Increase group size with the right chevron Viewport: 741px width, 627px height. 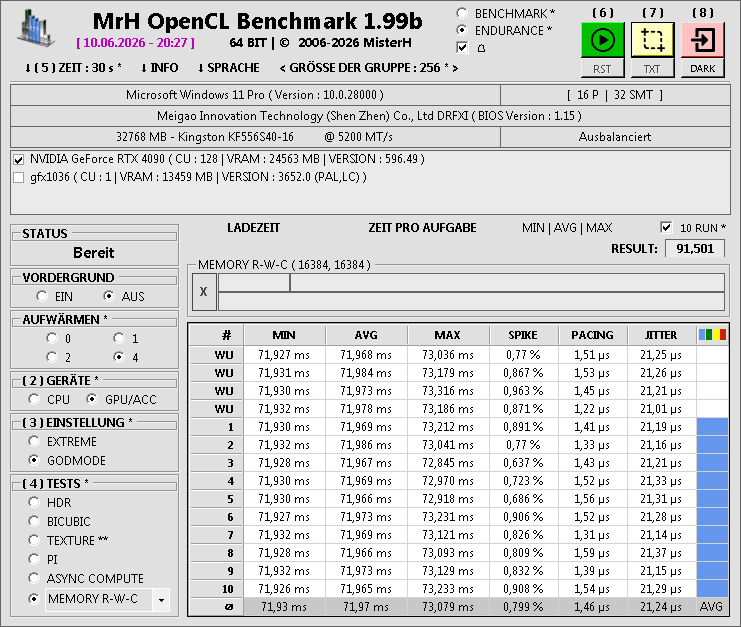point(455,69)
